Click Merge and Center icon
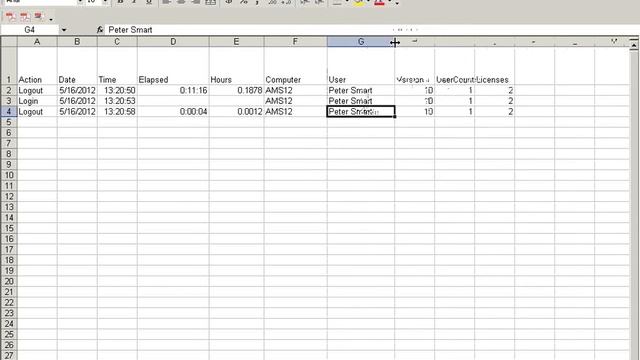This screenshot has height=360, width=640. (x=210, y=2)
